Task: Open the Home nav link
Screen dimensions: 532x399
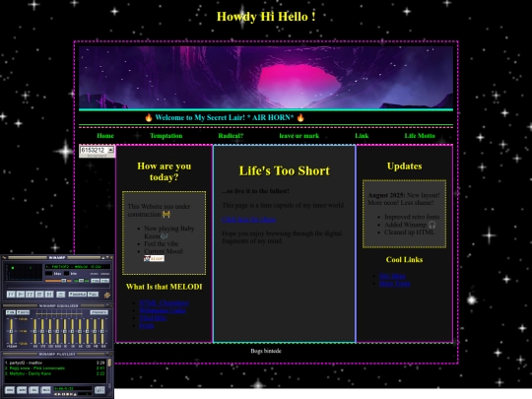Action: 105,136
